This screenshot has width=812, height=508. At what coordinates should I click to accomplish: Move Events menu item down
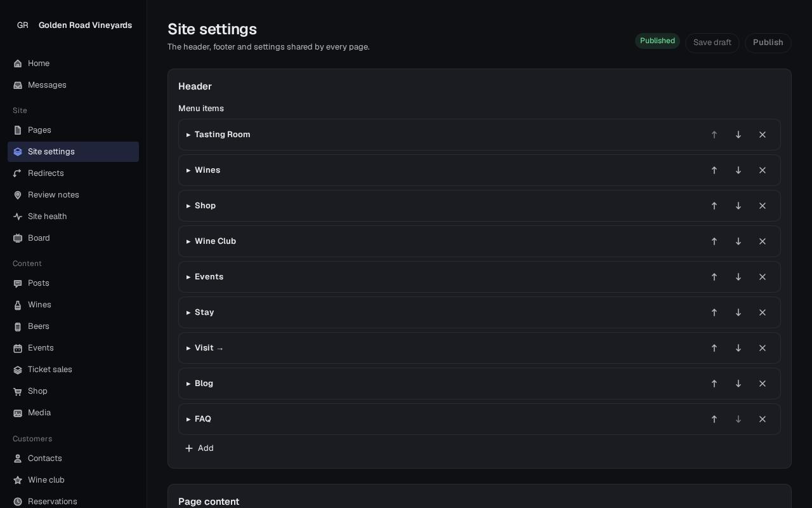click(x=738, y=277)
